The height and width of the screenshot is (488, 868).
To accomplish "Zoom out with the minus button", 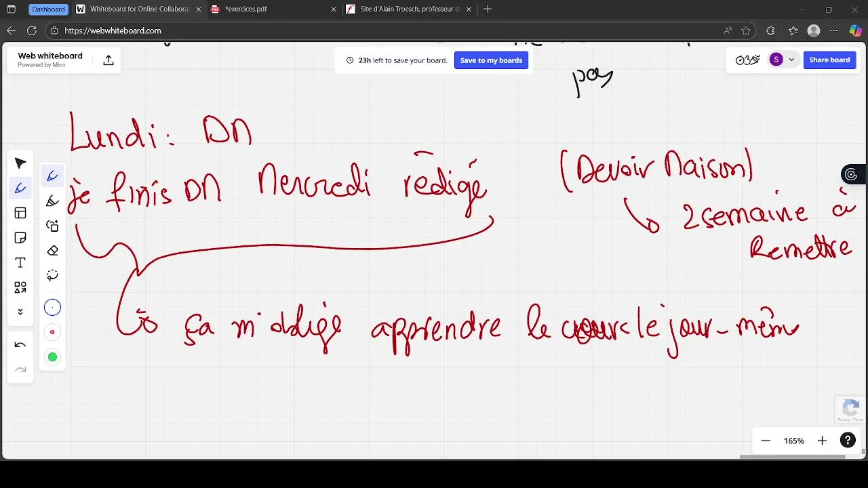I will pyautogui.click(x=766, y=441).
